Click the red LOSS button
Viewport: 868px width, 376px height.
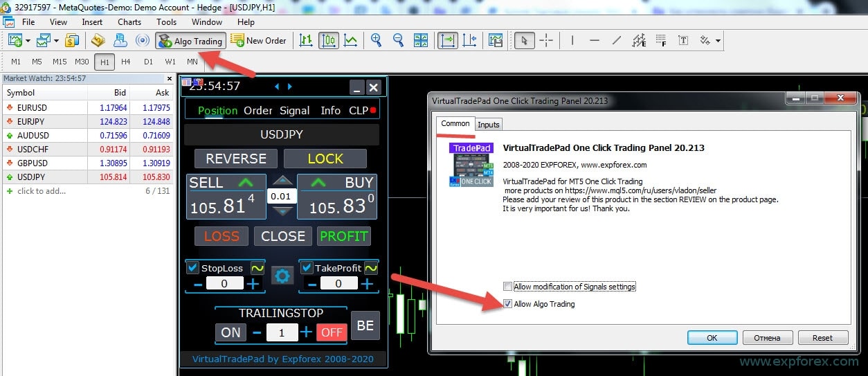(221, 236)
